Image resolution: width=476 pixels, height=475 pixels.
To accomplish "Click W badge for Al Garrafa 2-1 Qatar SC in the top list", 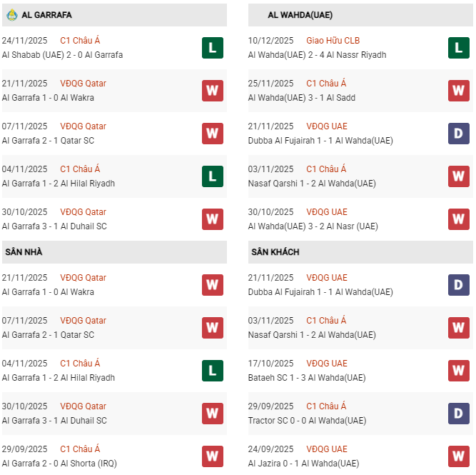I will 213,134.
